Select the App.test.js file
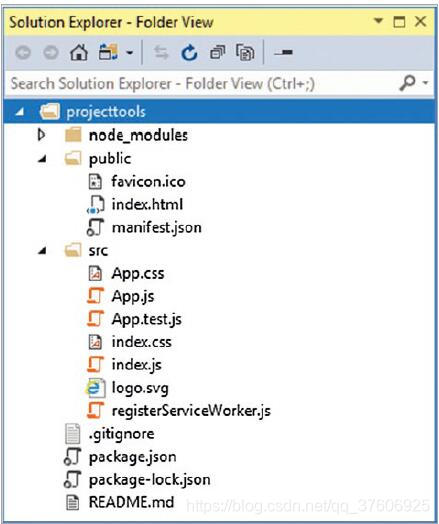The image size is (439, 524). pyautogui.click(x=147, y=319)
